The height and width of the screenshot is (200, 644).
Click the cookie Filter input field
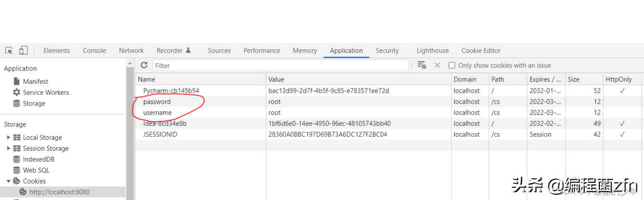(x=280, y=65)
